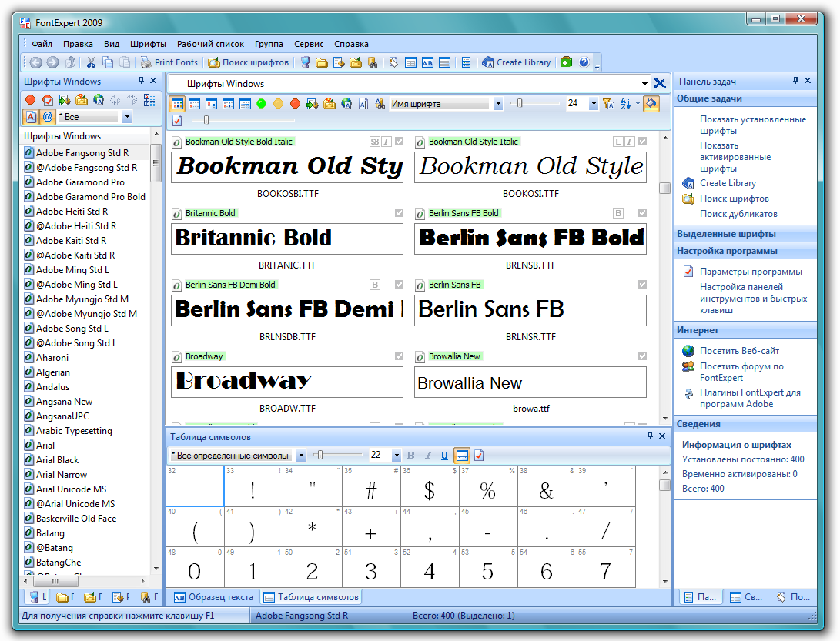Click Поиск дубликатов link
Screen dimensions: 840x641
tap(738, 214)
